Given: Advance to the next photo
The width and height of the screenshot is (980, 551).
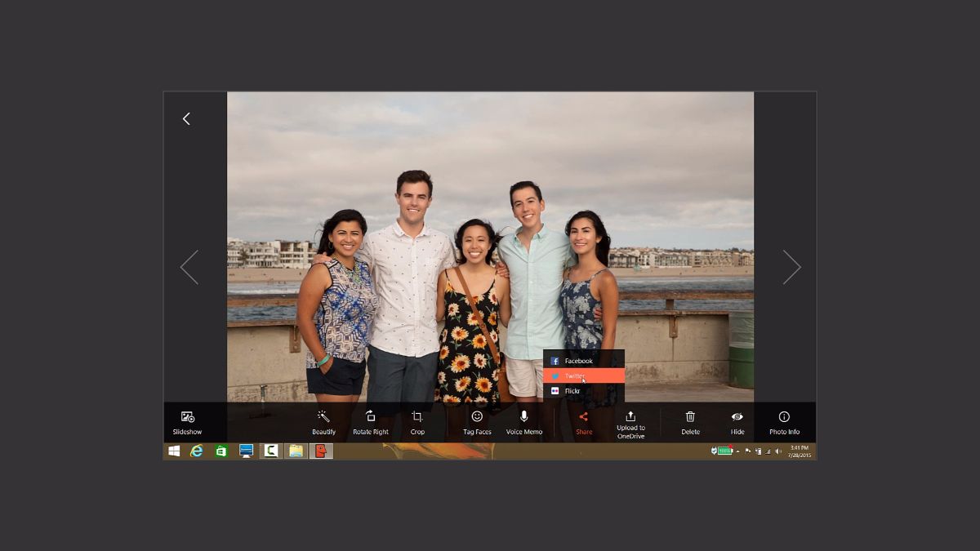Looking at the screenshot, I should click(791, 267).
